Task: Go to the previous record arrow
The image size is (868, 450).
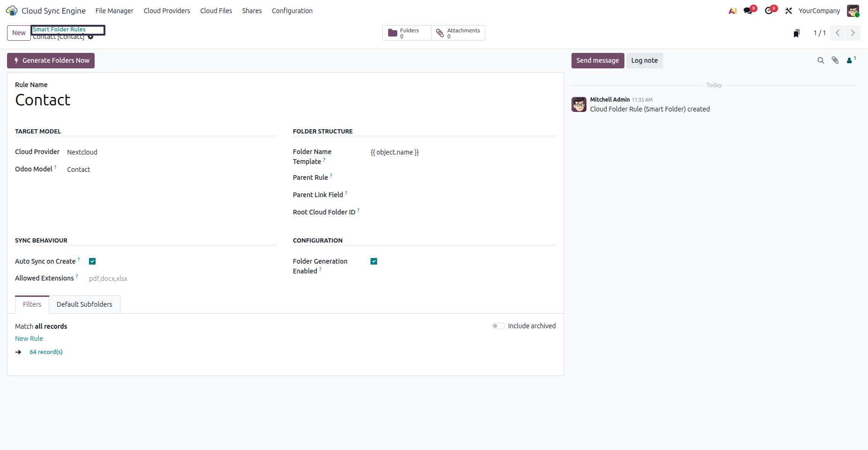Action: [x=838, y=33]
